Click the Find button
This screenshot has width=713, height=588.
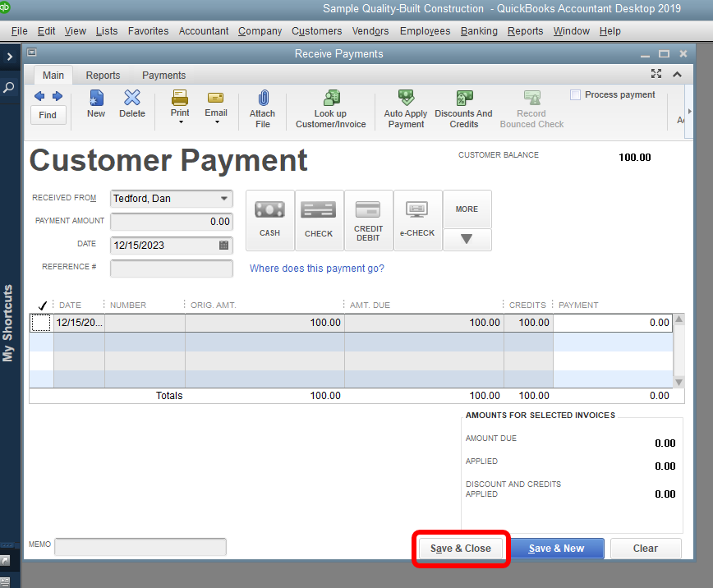pyautogui.click(x=48, y=115)
